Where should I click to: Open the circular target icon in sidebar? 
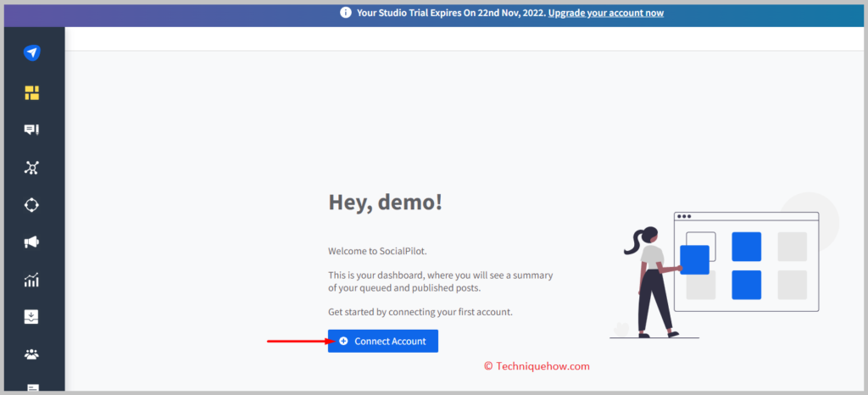(31, 204)
